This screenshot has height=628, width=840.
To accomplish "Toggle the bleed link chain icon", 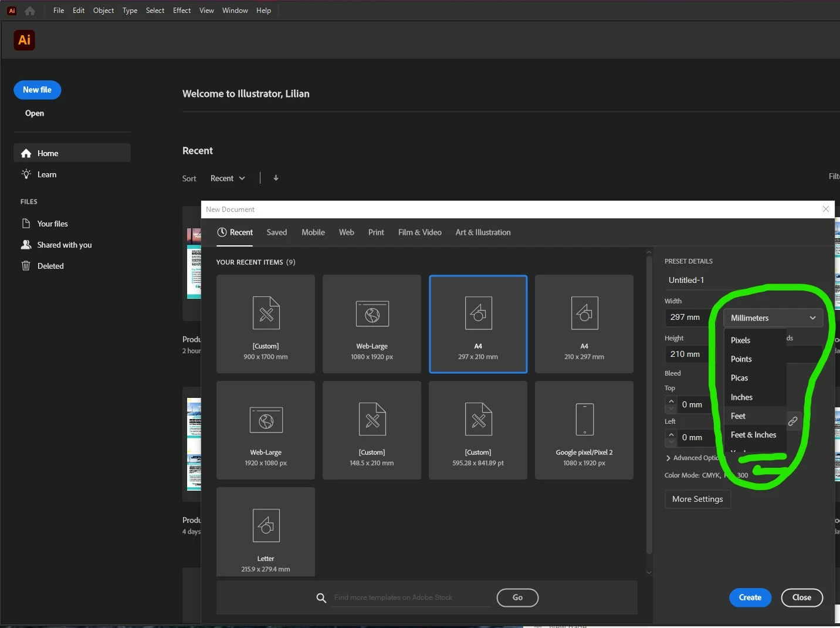I will pos(792,421).
